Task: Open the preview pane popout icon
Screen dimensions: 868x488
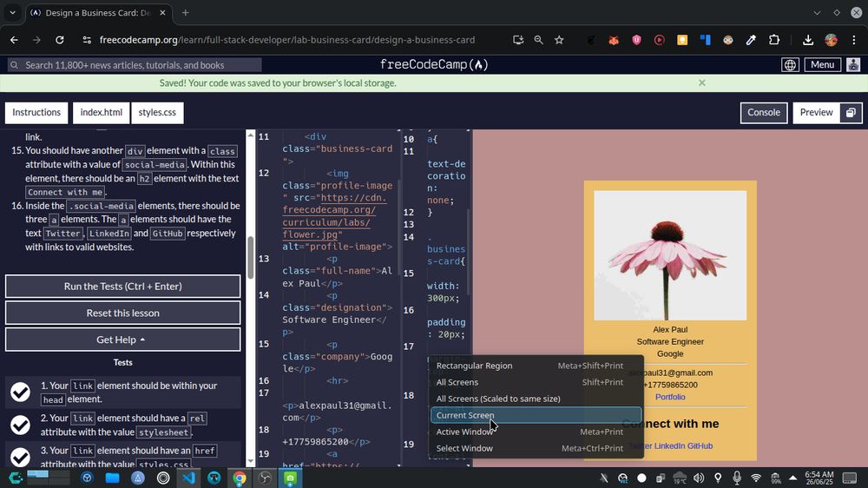Action: [x=851, y=113]
